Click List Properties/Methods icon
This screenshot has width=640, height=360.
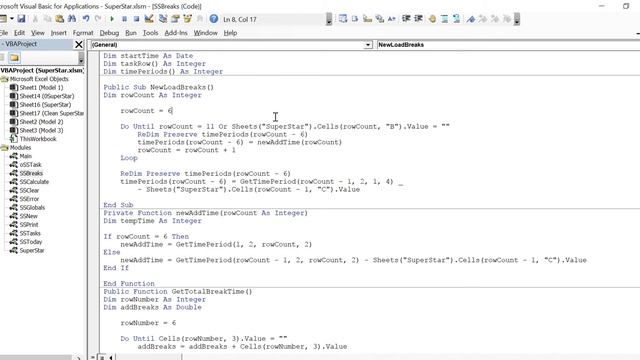pyautogui.click(x=342, y=19)
